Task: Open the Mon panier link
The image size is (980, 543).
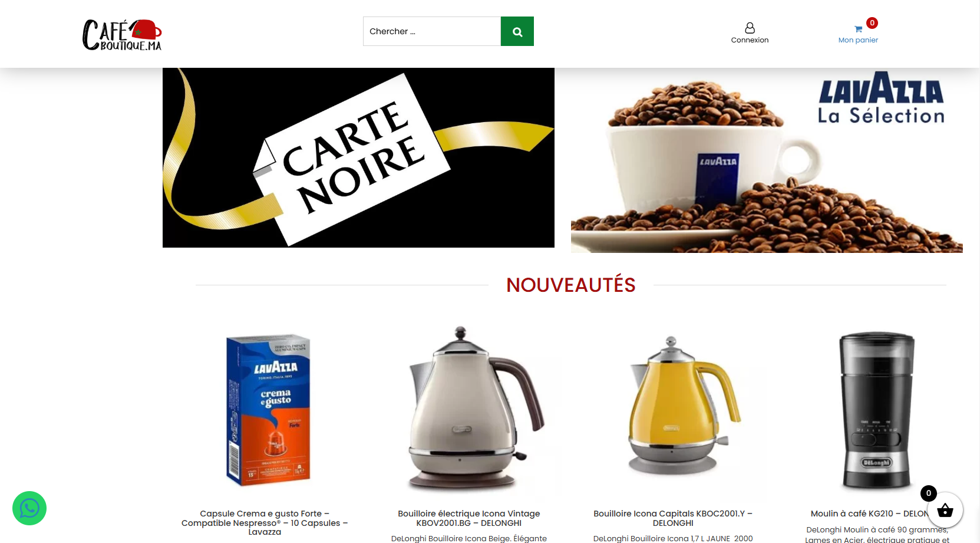Action: [858, 40]
